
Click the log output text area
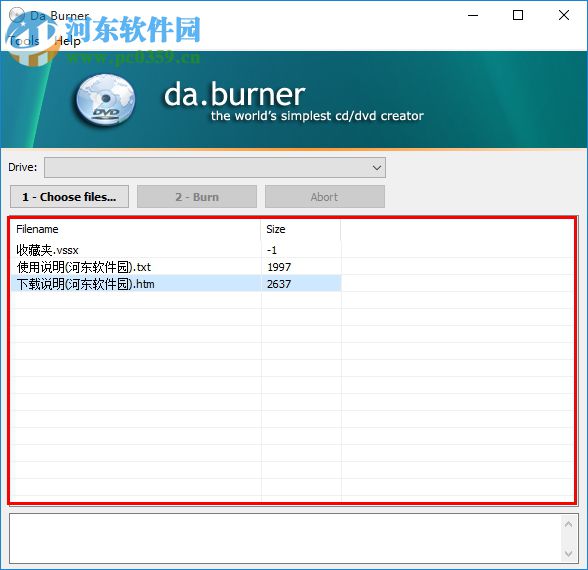click(285, 538)
